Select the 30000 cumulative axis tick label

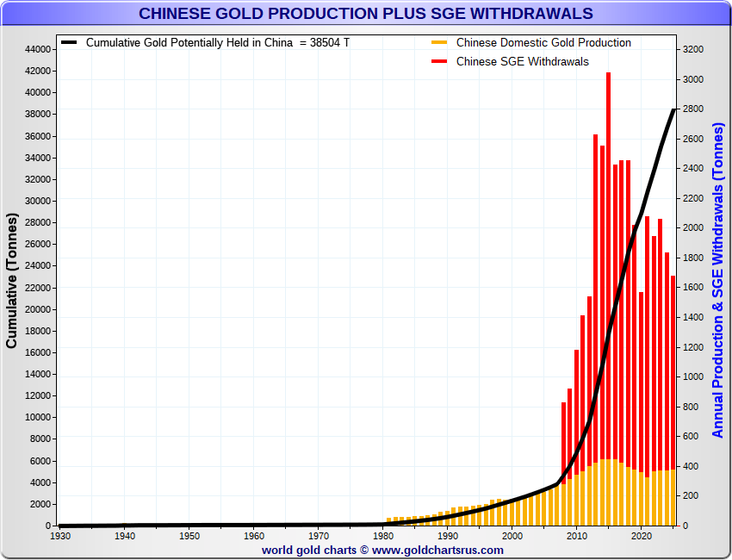click(38, 201)
